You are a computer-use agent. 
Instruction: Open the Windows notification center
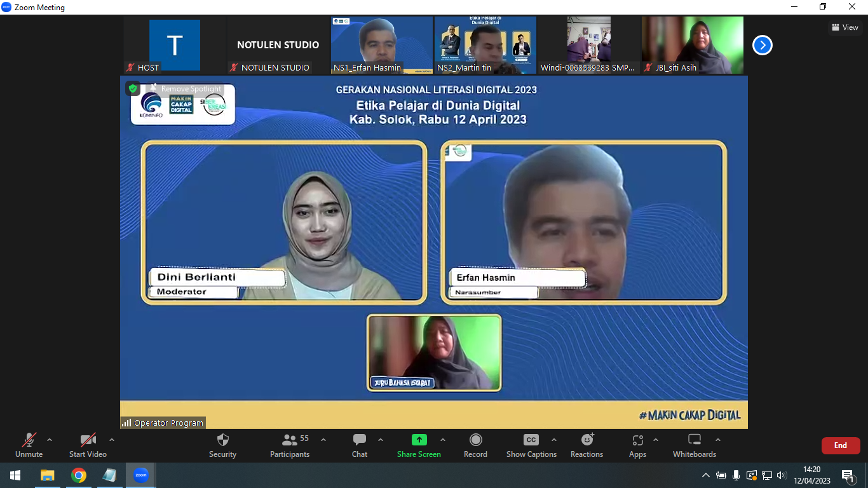(x=848, y=475)
